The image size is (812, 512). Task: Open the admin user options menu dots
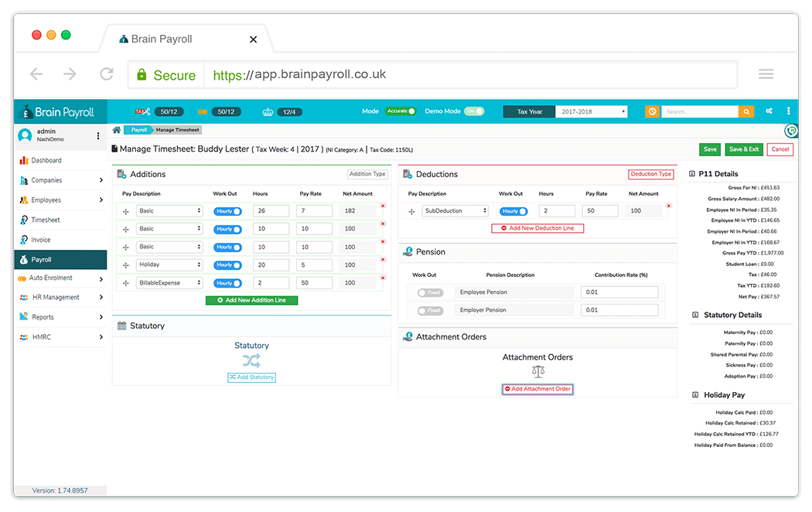[x=98, y=135]
